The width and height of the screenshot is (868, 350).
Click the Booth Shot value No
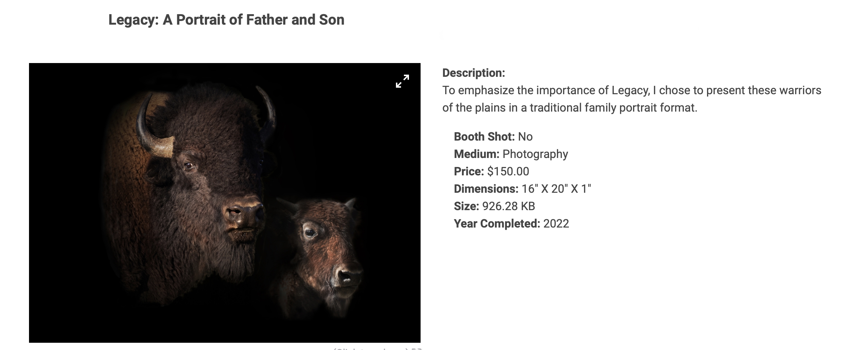point(525,137)
